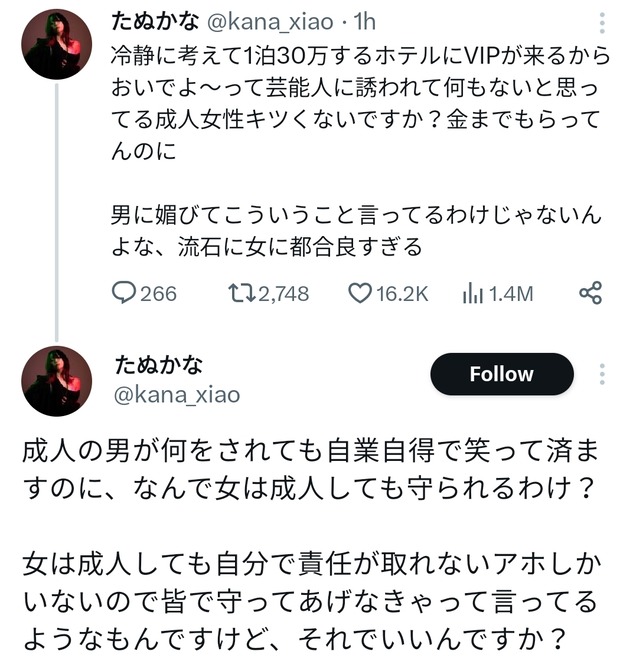Open the profile avatar of the lower tweet
The image size is (620, 671).
click(x=57, y=381)
